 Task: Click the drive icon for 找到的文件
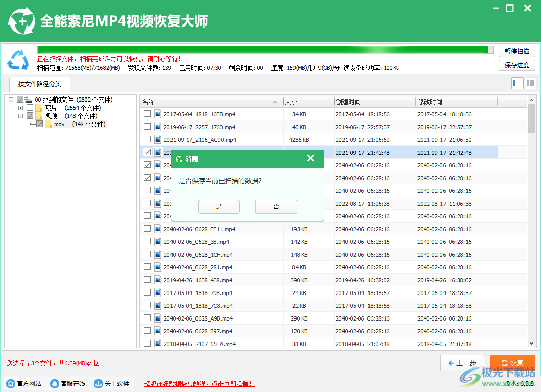28,100
